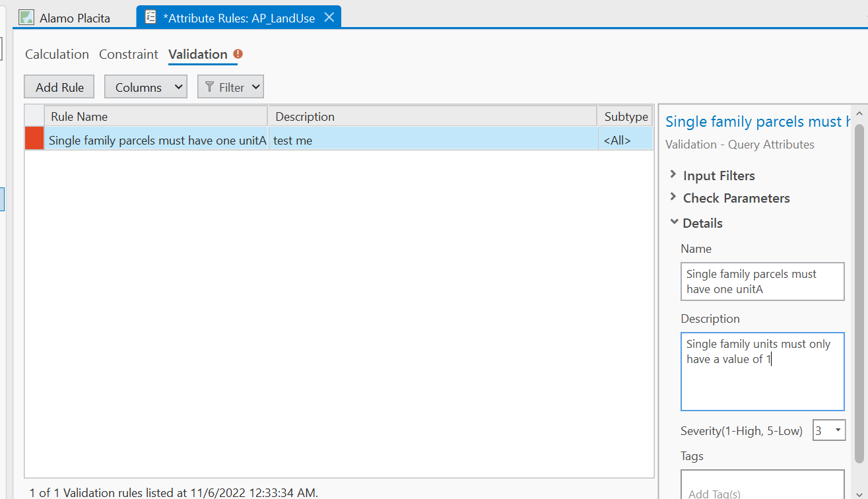
Task: Open the Columns dropdown
Action: coord(146,87)
